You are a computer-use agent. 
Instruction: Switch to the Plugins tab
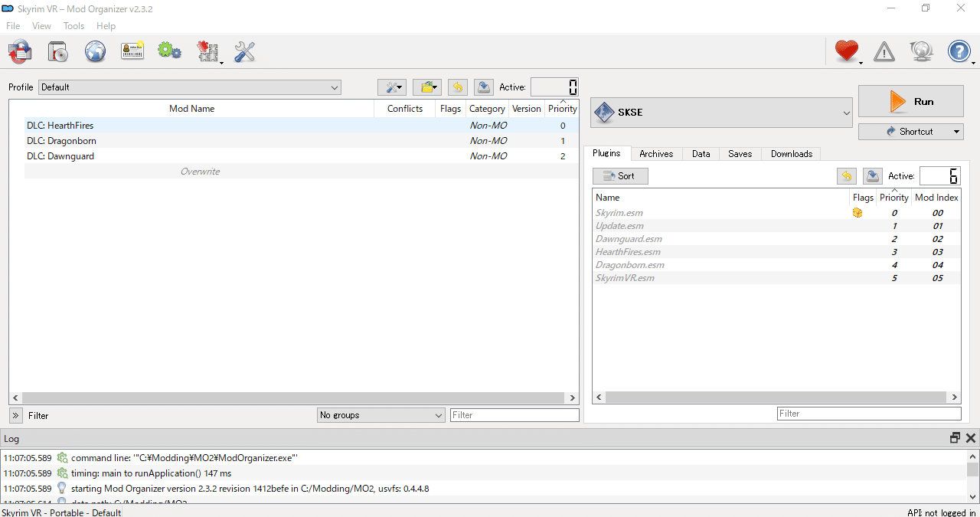607,153
